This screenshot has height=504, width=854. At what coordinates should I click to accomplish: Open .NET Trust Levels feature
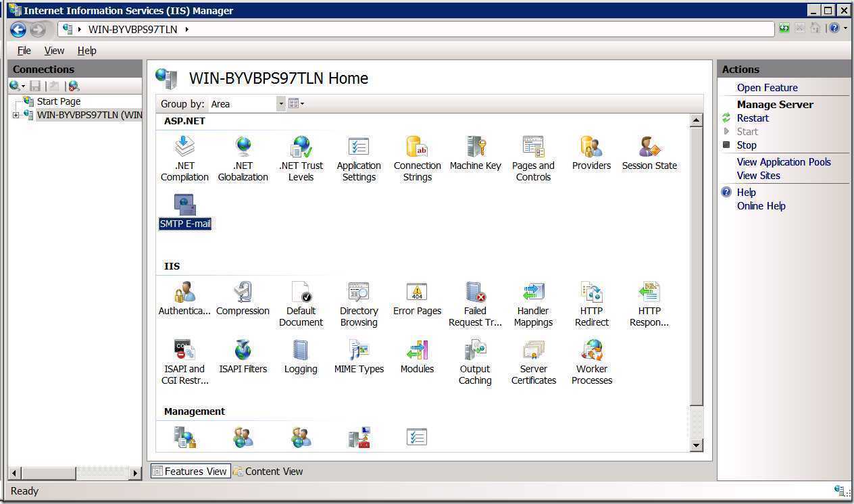coord(301,159)
